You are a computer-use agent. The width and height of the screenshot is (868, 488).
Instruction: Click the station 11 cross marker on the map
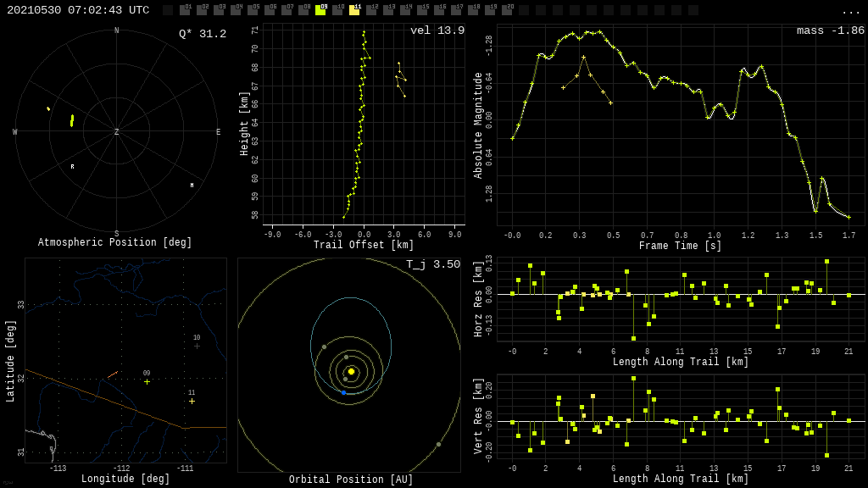coord(192,401)
